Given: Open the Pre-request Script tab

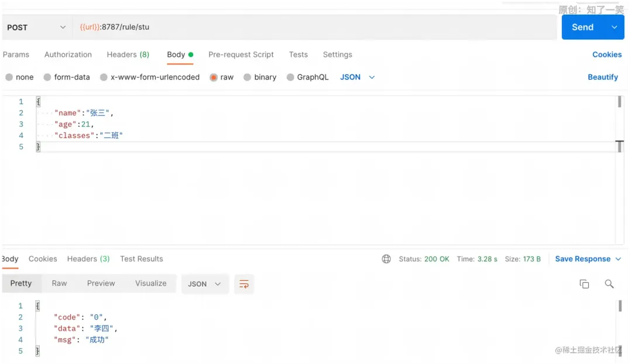Looking at the screenshot, I should click(241, 54).
